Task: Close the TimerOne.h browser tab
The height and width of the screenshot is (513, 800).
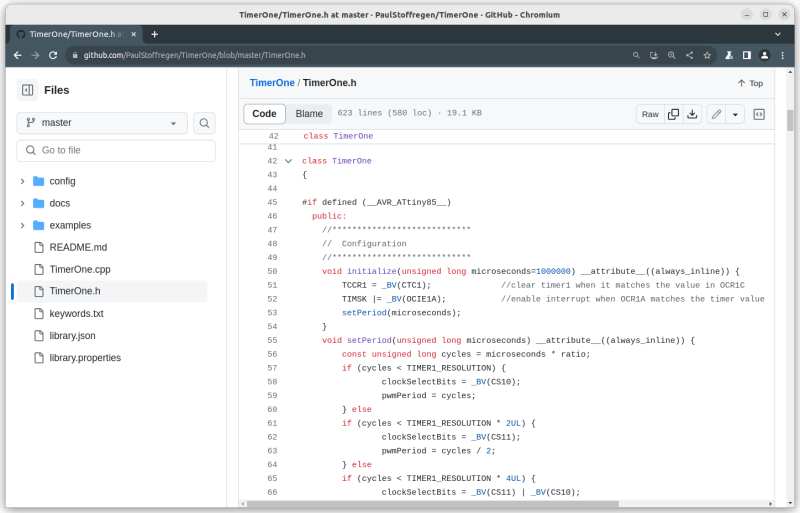Action: click(134, 34)
